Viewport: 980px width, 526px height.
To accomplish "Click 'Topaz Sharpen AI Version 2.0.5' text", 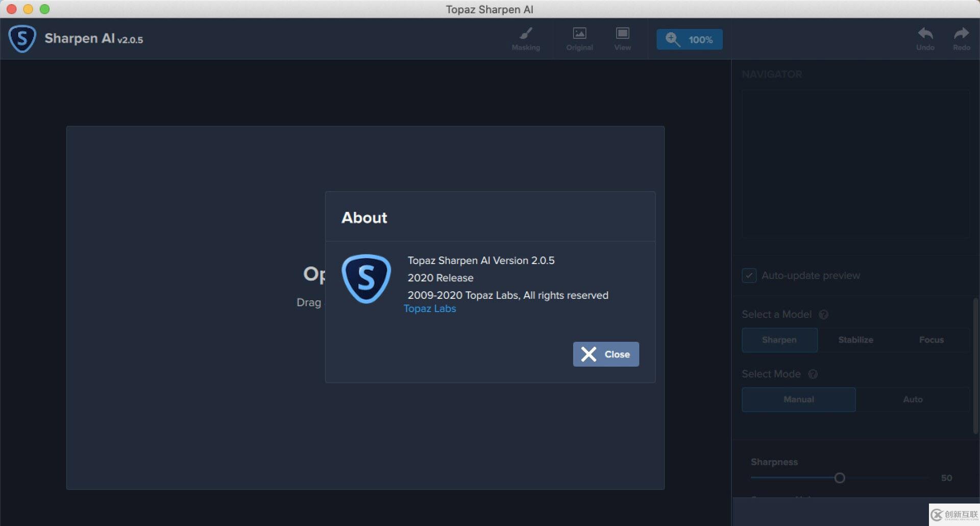I will click(481, 260).
